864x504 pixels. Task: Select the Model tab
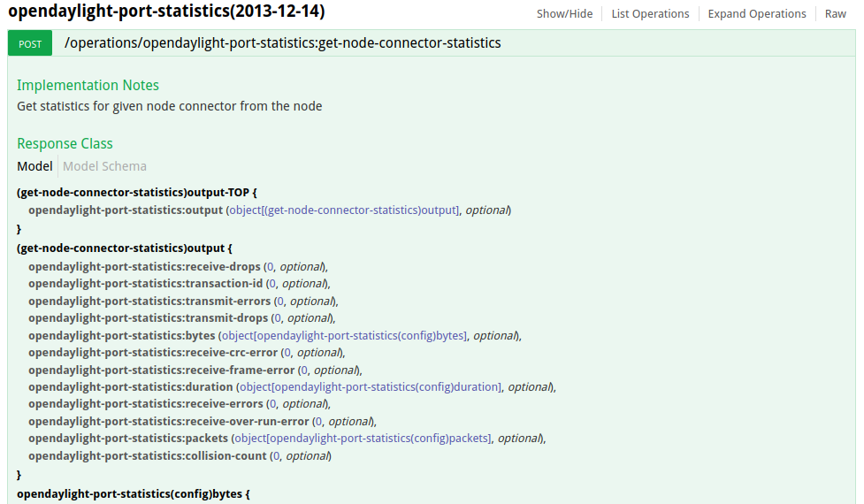(x=34, y=166)
